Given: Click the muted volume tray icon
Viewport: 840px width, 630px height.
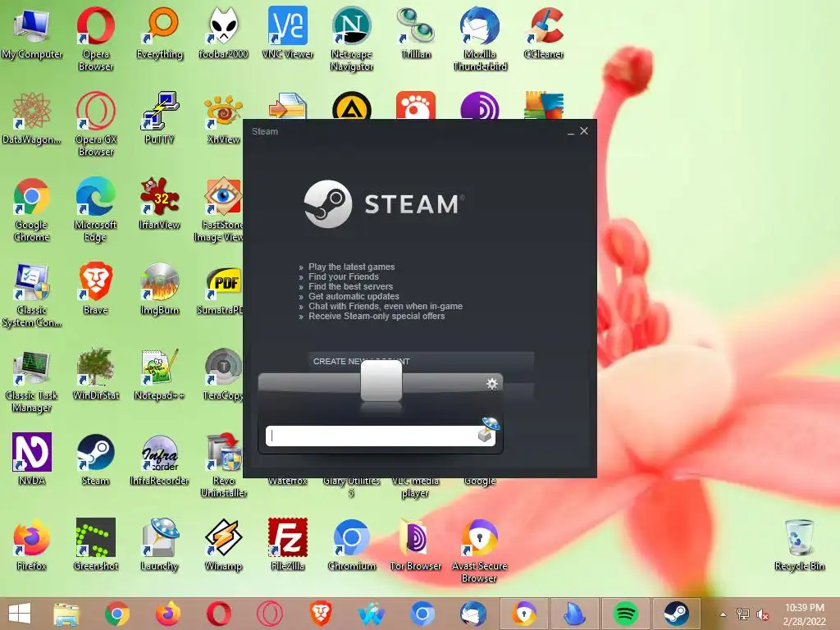Looking at the screenshot, I should [762, 614].
